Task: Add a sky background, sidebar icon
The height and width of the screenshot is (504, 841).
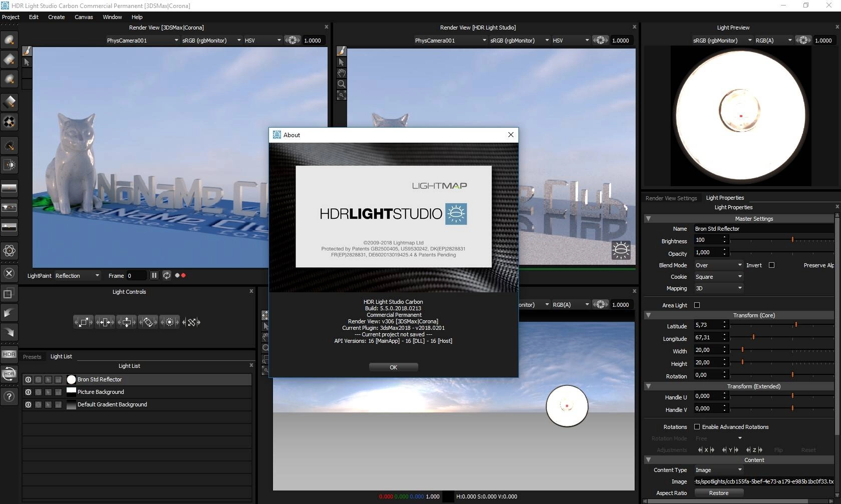Action: point(9,227)
